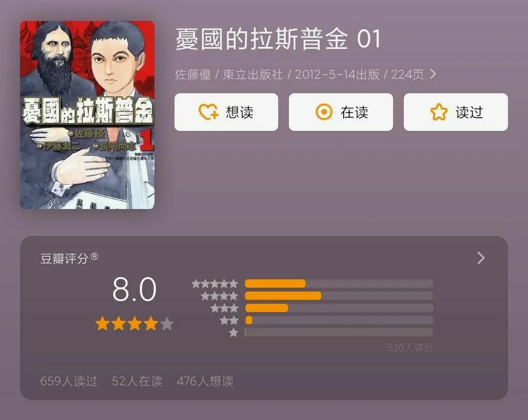Click the heart-plus icon for 想读
The image size is (528, 420).
pyautogui.click(x=208, y=112)
